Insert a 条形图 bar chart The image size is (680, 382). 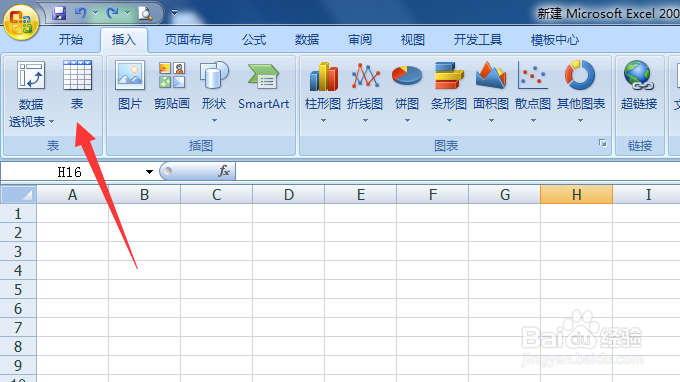click(x=449, y=92)
